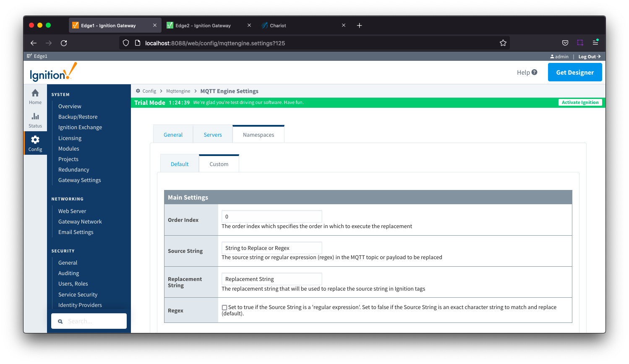Open Gateway Settings in sidebar
The width and height of the screenshot is (629, 364).
click(80, 180)
